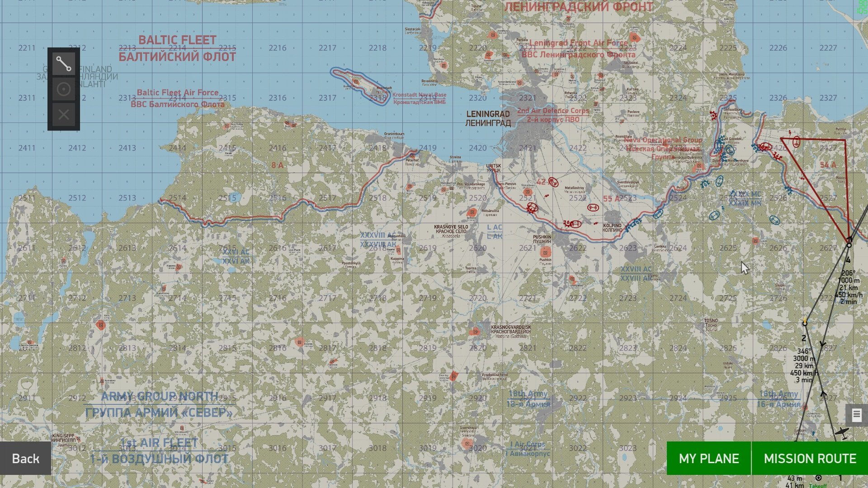Click the Takeoff airfield marker at the bottom

[819, 477]
